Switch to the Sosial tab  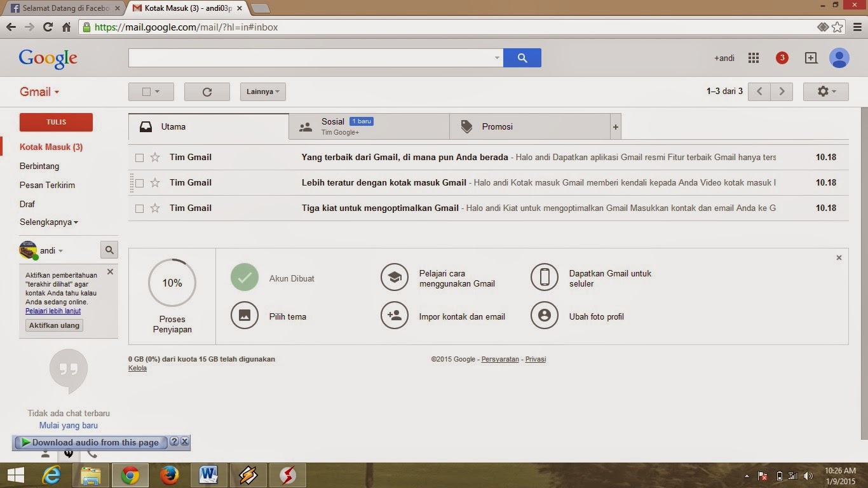(369, 126)
